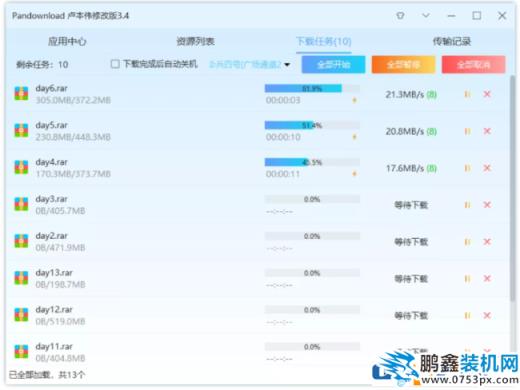Screen dimensions: 520x390
Task: Click the vertical scrollbar of task list
Action: (x=513, y=188)
